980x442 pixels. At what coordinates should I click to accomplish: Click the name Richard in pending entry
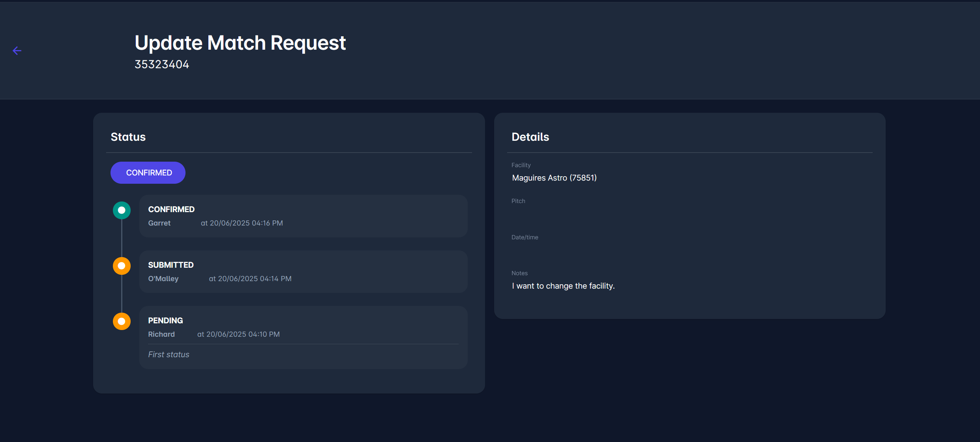[x=161, y=334]
